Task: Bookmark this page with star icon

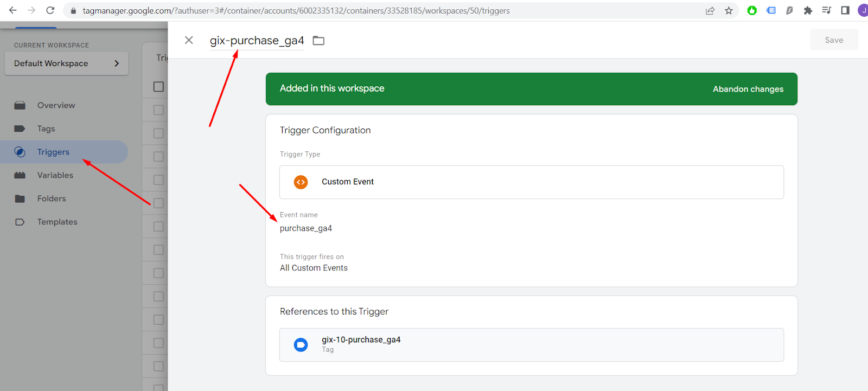Action: click(x=729, y=11)
